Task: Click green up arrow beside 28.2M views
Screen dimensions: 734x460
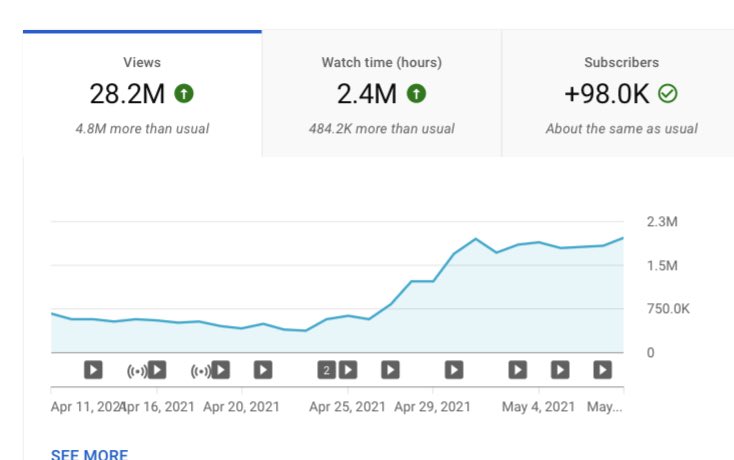Action: click(x=184, y=94)
